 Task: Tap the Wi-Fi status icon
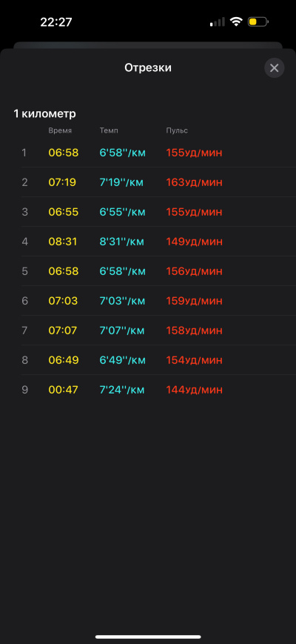click(236, 21)
